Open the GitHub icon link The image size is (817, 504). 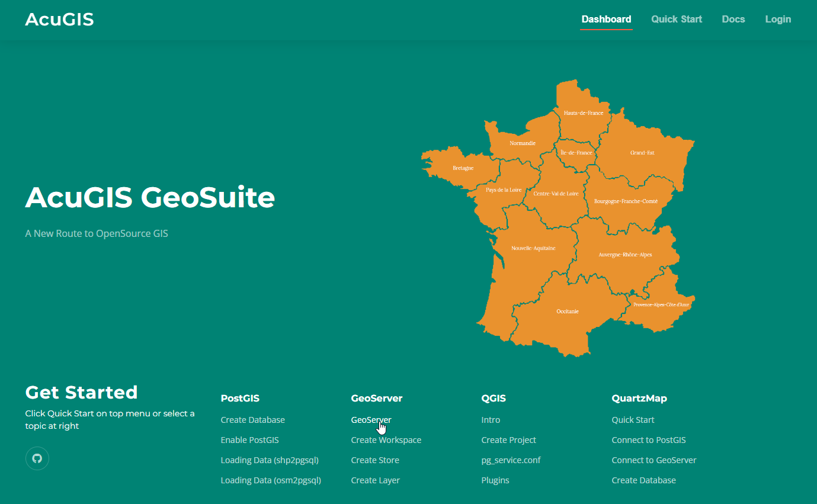click(37, 458)
